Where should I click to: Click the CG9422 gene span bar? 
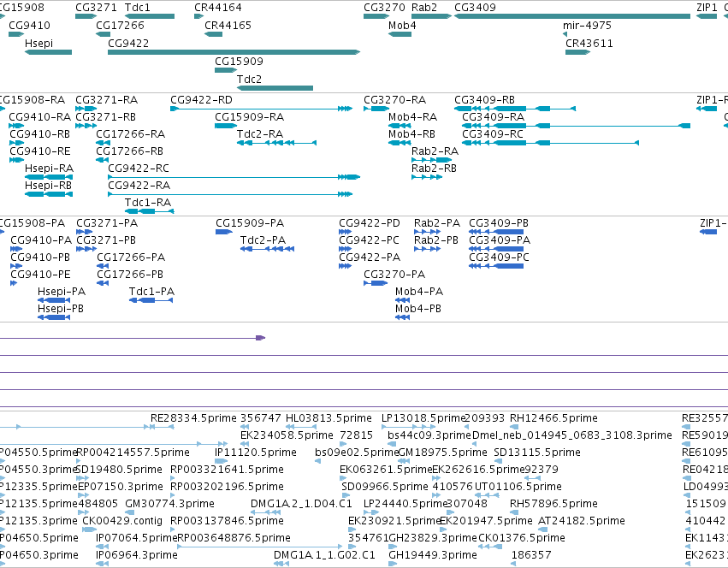(234, 52)
